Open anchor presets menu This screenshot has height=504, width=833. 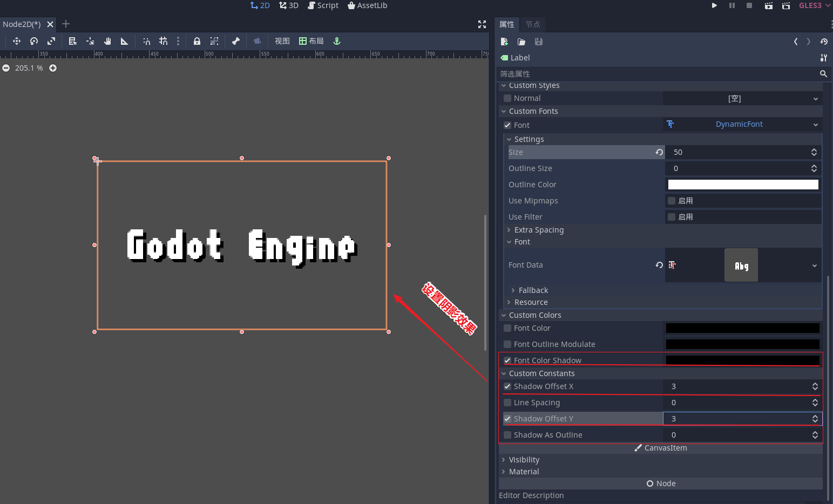337,41
